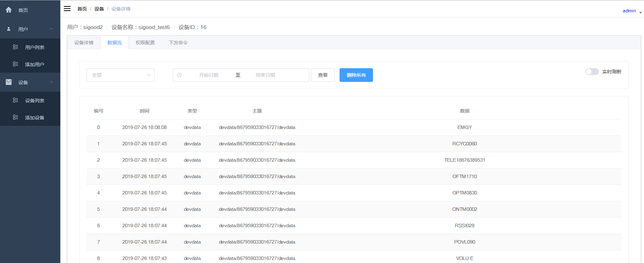Click the 首页 breadcrumb link
This screenshot has height=263, width=644.
point(82,9)
